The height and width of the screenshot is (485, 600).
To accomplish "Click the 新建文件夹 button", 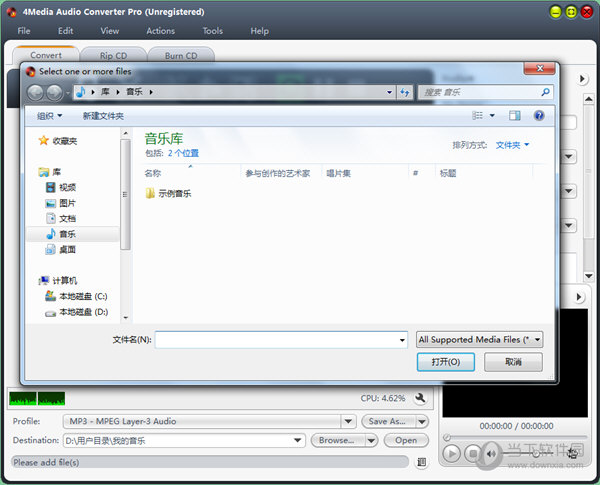I will click(103, 116).
